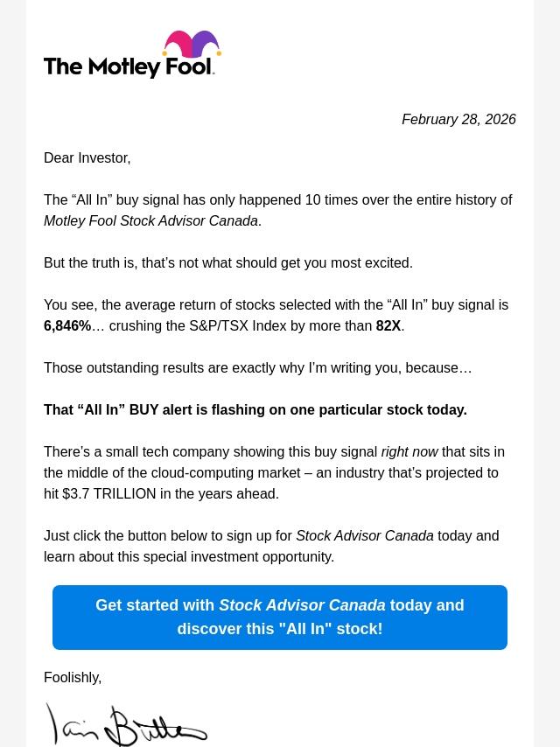Click the italic "right now" phrase
Screen dimensions: 560x747
click(x=409, y=451)
